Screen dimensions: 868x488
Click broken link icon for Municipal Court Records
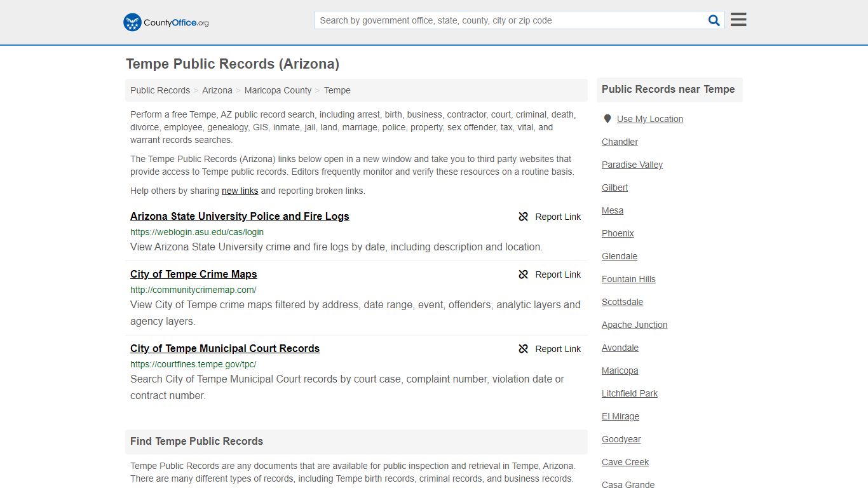pyautogui.click(x=524, y=349)
